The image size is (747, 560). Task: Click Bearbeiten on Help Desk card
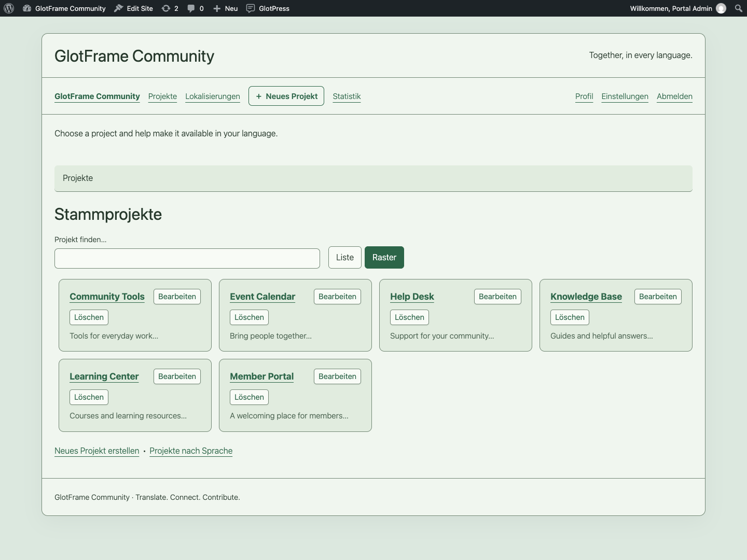point(497,297)
